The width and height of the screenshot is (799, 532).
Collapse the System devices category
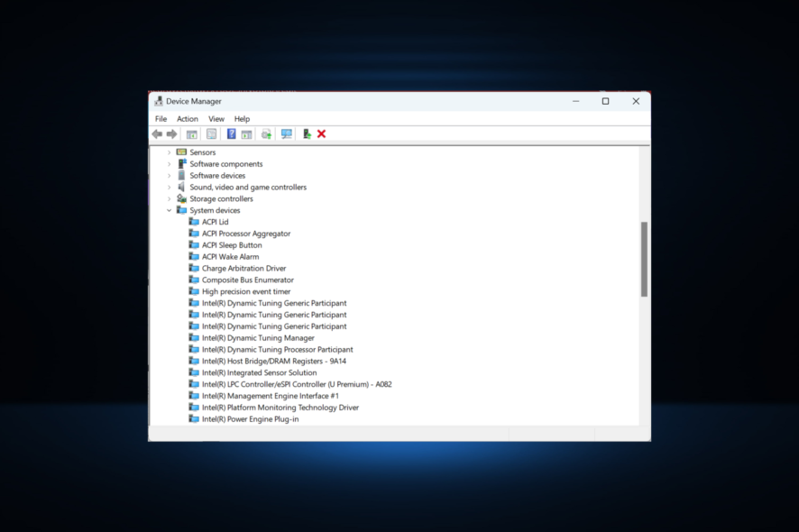click(x=170, y=210)
